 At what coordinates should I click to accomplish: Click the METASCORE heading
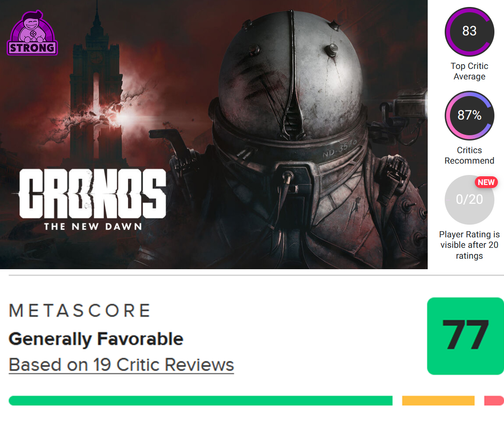point(79,311)
